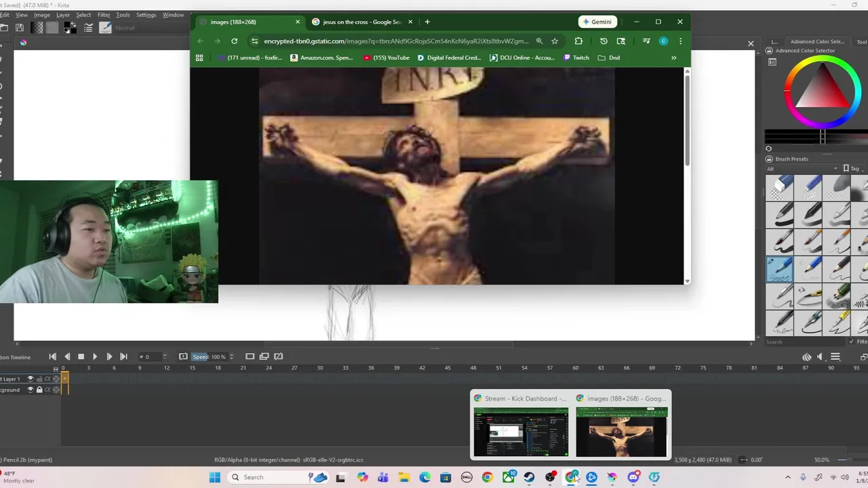
Task: Open the Digital Federal Credit bookmark
Action: [449, 58]
